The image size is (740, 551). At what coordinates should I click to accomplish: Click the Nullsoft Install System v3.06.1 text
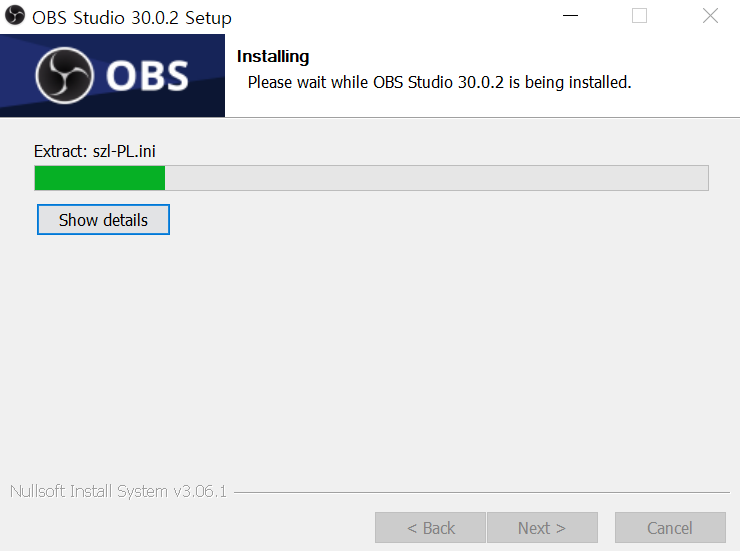pyautogui.click(x=118, y=492)
